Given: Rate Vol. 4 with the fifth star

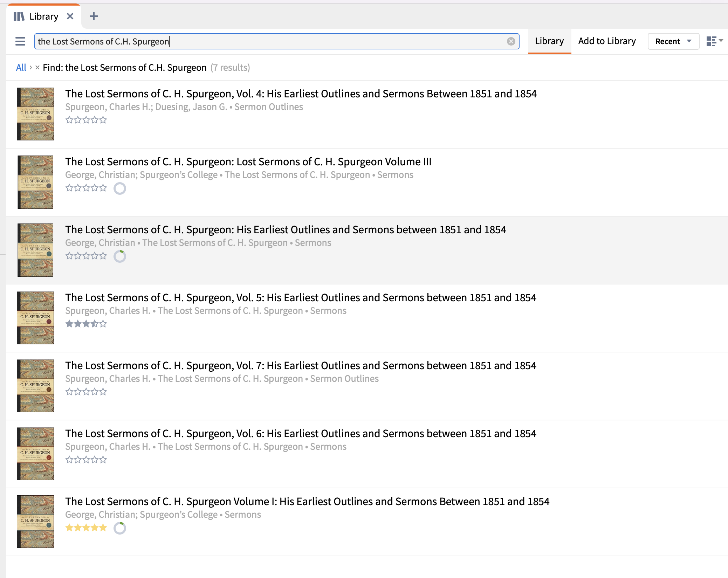Looking at the screenshot, I should (x=103, y=120).
